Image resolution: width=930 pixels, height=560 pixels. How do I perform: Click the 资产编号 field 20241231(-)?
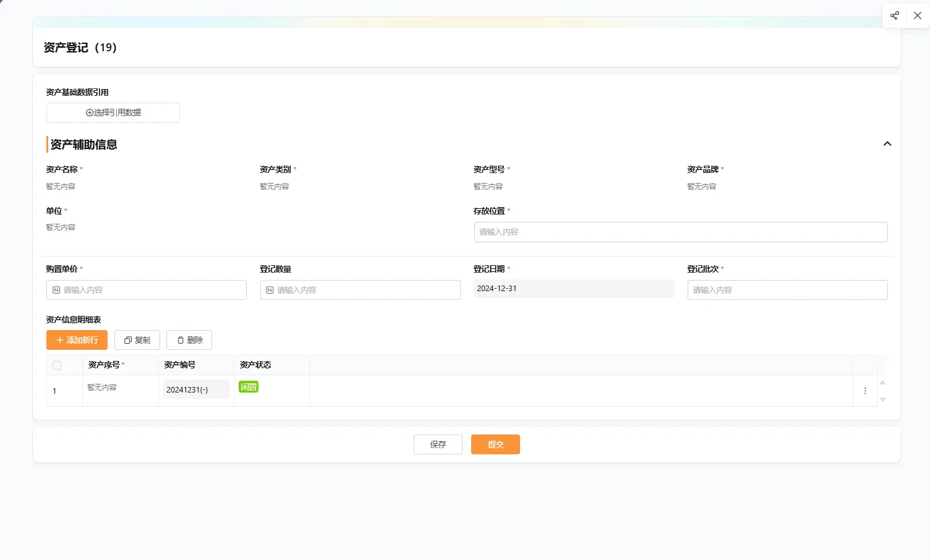[196, 389]
